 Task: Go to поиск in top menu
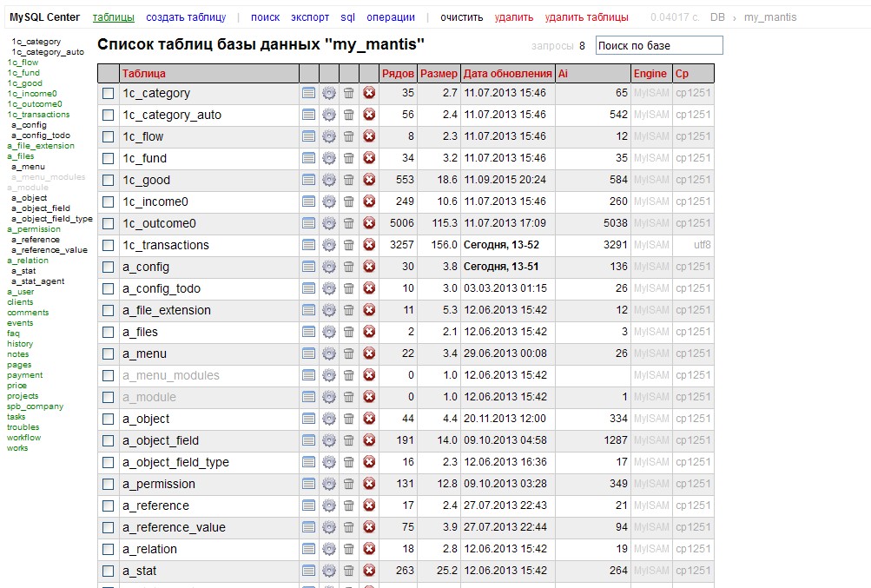click(x=265, y=17)
